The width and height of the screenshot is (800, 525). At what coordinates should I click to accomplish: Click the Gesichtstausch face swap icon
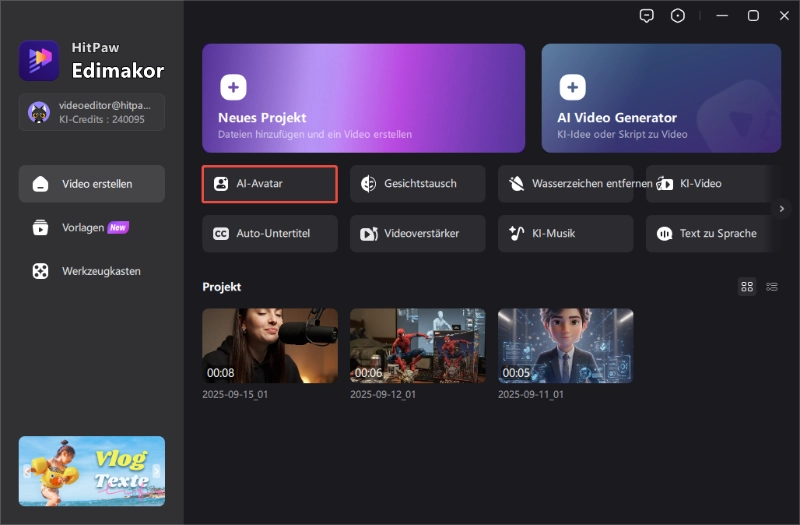tap(368, 184)
